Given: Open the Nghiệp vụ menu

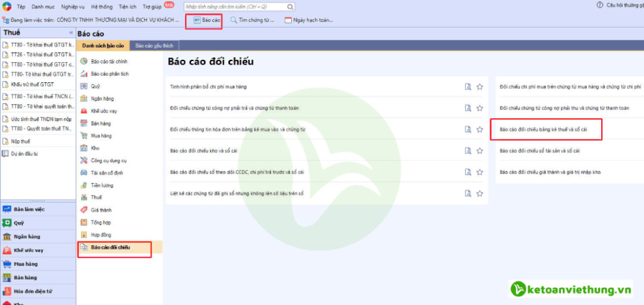Looking at the screenshot, I should coord(73,6).
